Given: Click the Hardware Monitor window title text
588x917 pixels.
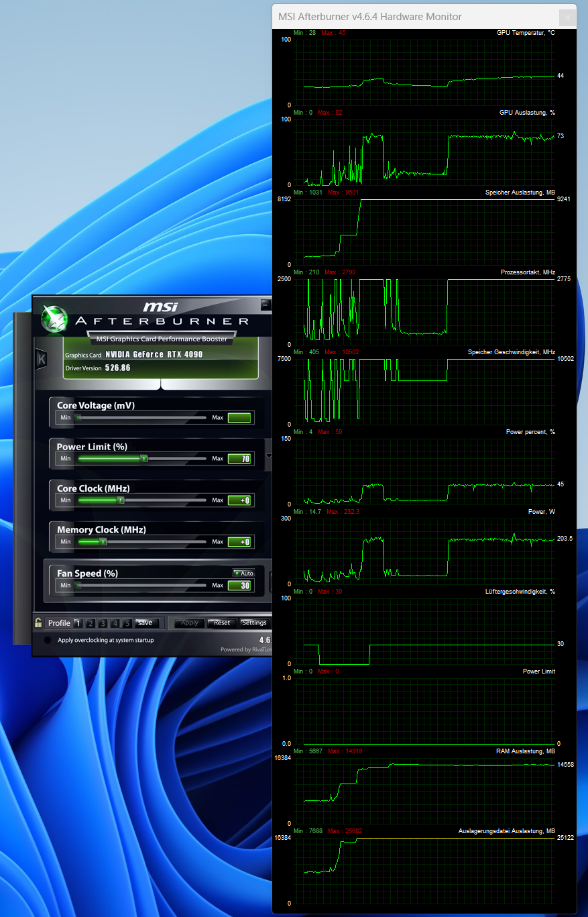Looking at the screenshot, I should [369, 17].
